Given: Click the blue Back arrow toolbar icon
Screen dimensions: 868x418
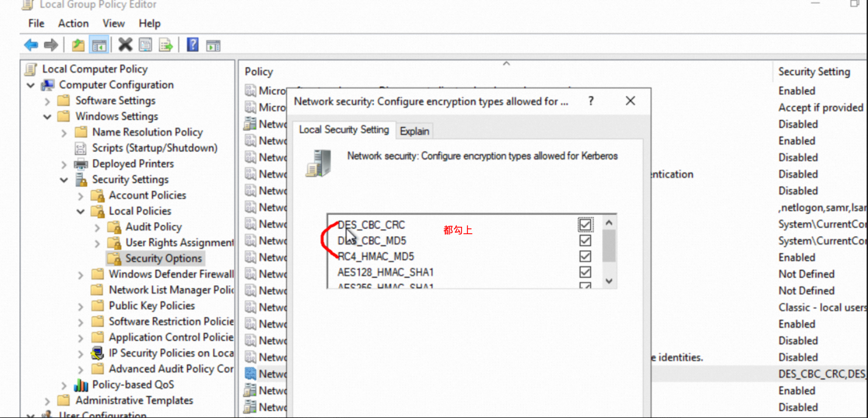Looking at the screenshot, I should click(31, 45).
